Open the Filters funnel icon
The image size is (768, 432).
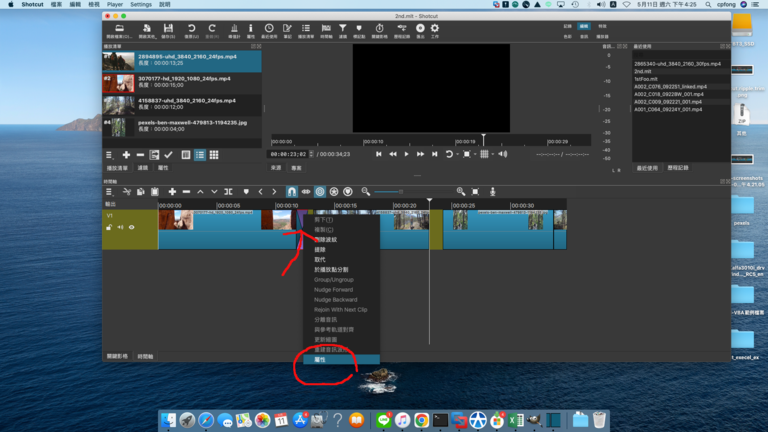point(343,30)
